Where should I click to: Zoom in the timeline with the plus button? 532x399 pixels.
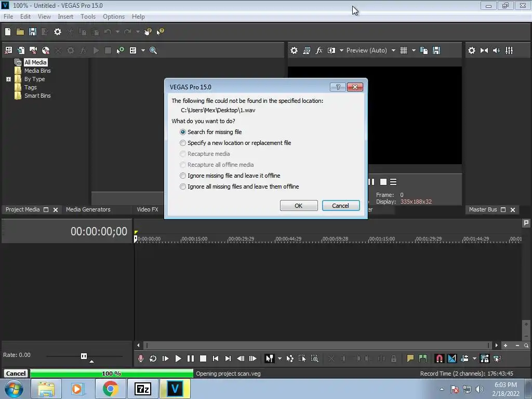click(506, 345)
